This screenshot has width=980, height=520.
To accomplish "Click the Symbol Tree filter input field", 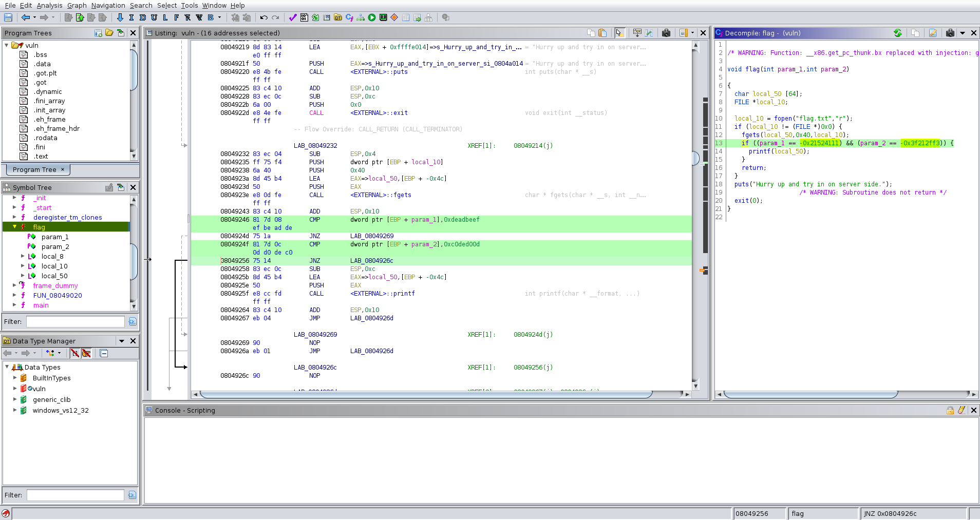I will pos(76,321).
